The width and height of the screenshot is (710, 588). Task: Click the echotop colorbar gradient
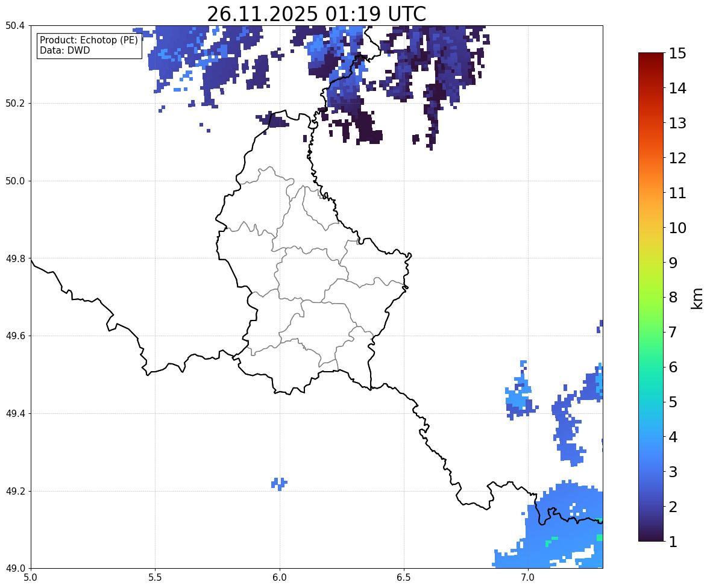[651, 297]
